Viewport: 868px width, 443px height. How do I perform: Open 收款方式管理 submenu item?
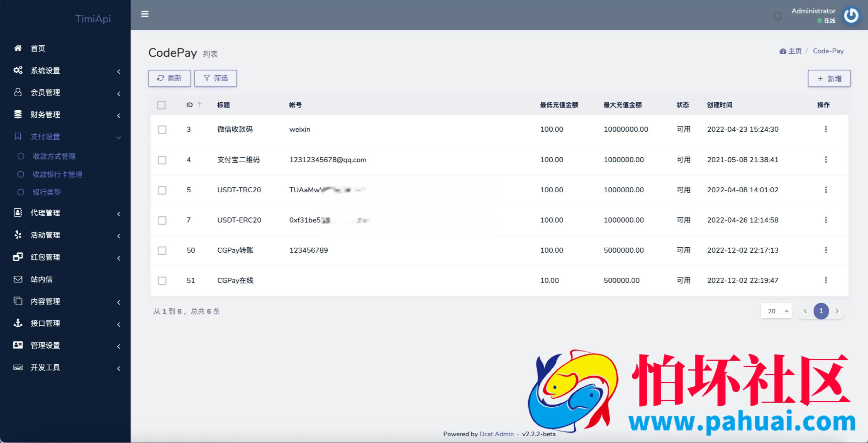click(54, 156)
